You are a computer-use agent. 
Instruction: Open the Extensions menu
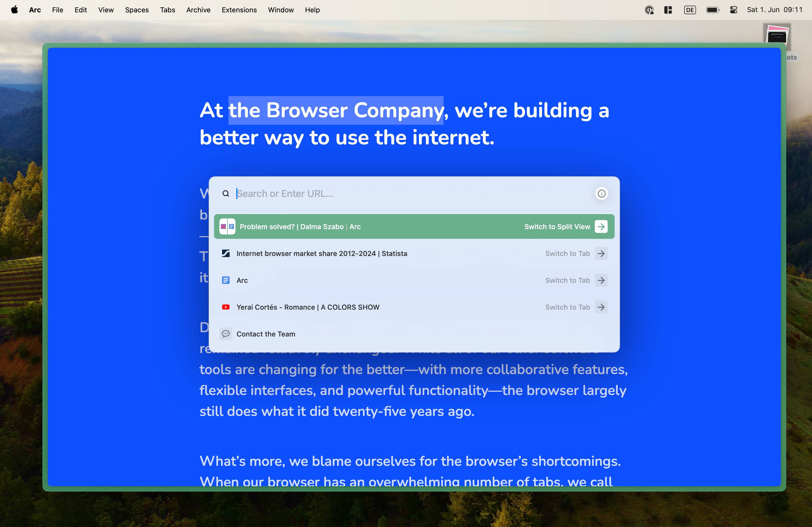click(x=239, y=10)
